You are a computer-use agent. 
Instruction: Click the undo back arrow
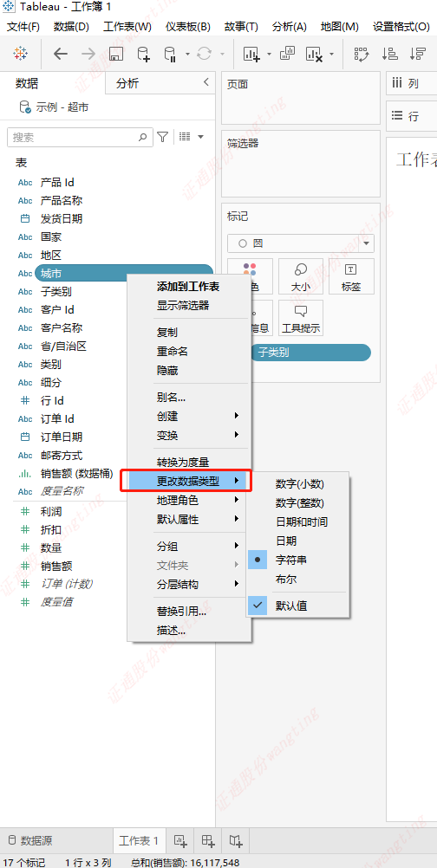[61, 54]
